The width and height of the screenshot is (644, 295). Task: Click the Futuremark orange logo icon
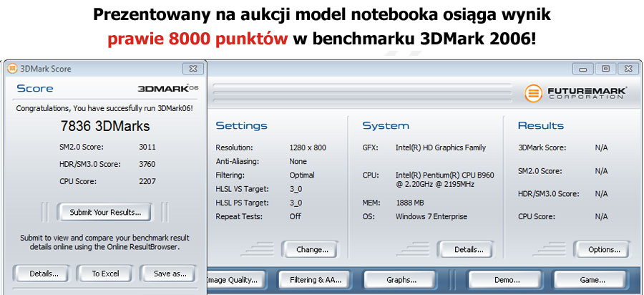tap(533, 93)
